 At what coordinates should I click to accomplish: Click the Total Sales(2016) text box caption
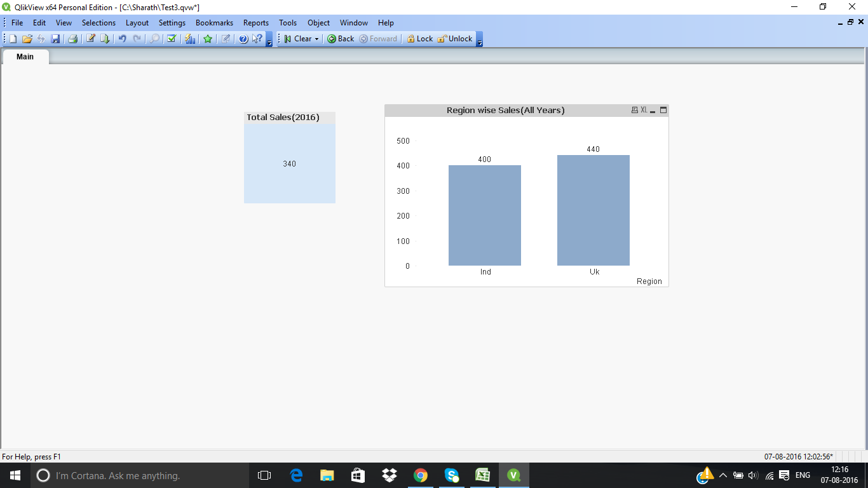pyautogui.click(x=290, y=118)
